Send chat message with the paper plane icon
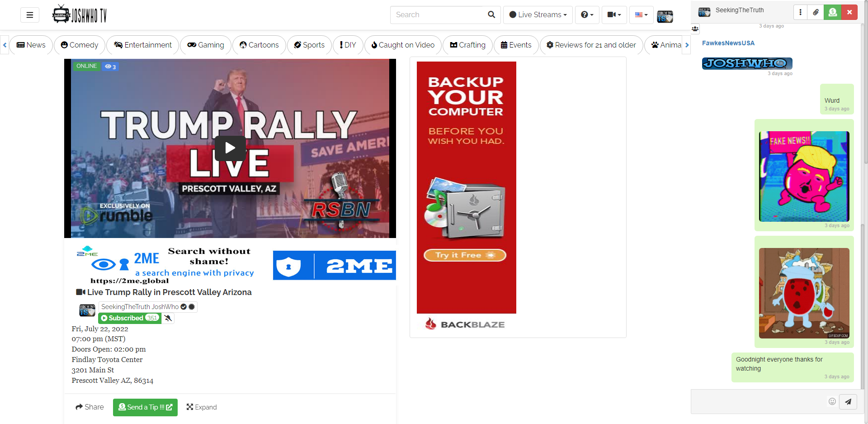The width and height of the screenshot is (868, 424). (x=848, y=401)
